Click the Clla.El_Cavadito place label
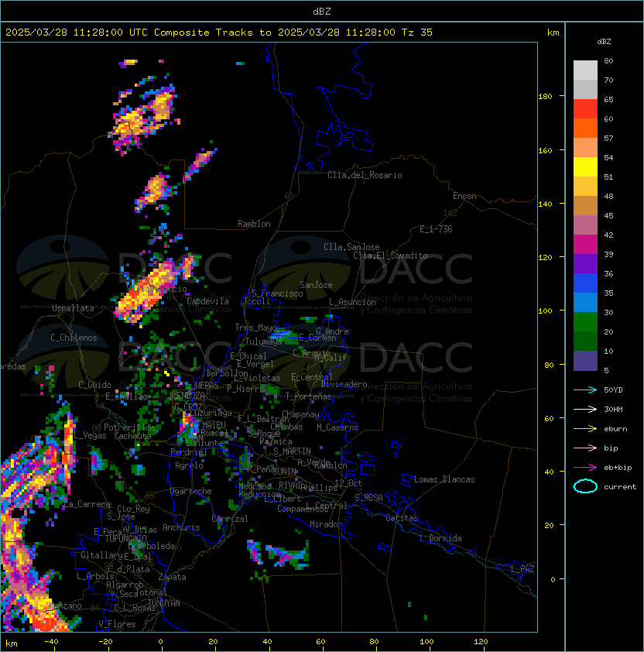 390,256
